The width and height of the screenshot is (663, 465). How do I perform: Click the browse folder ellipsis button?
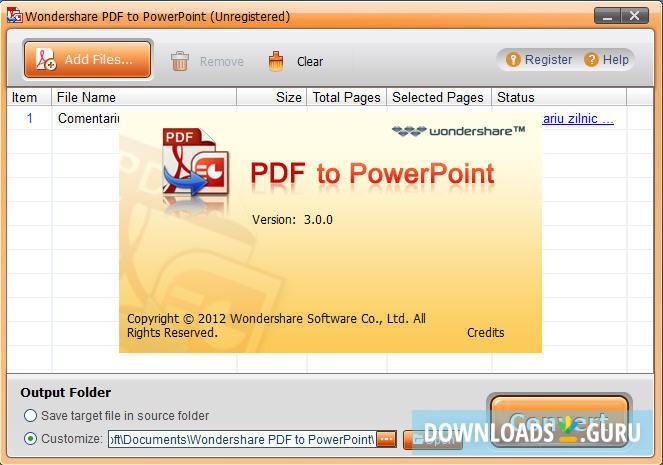386,440
